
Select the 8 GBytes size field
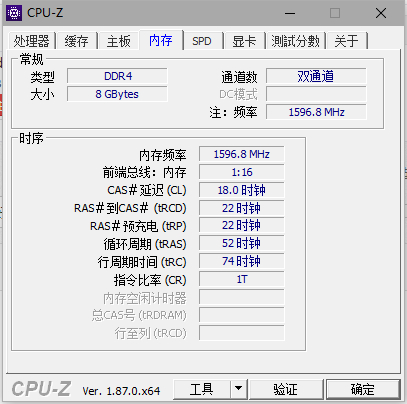pos(117,94)
